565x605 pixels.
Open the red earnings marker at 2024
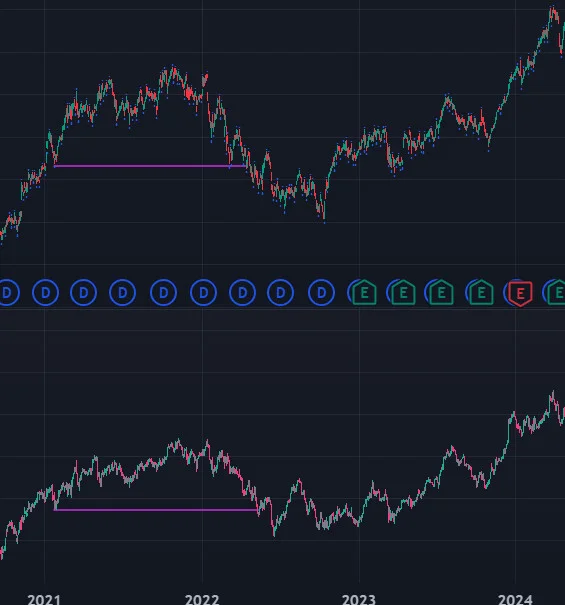pos(520,293)
